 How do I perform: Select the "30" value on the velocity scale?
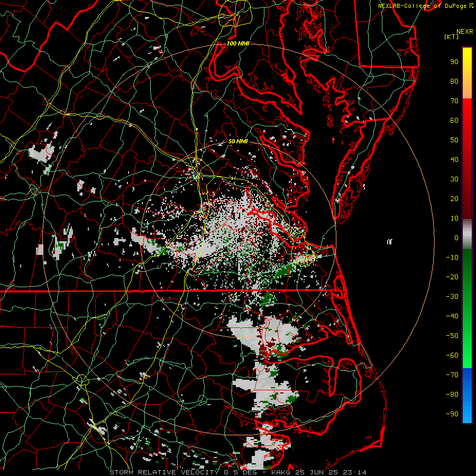[454, 179]
